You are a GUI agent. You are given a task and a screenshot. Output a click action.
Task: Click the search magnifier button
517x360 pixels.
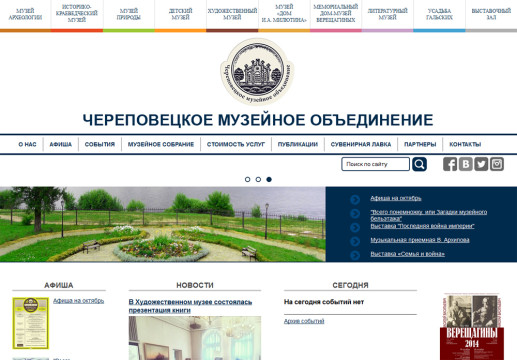point(419,164)
